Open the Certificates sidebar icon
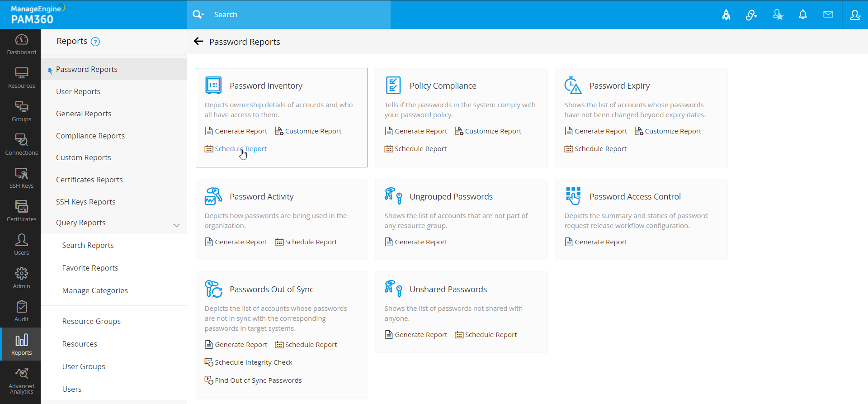The image size is (868, 404). tap(21, 211)
